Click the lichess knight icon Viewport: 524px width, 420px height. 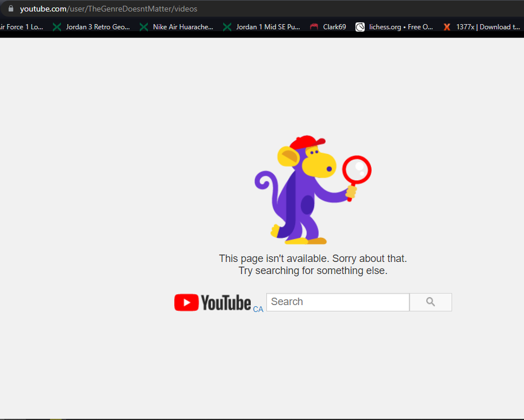pyautogui.click(x=360, y=27)
